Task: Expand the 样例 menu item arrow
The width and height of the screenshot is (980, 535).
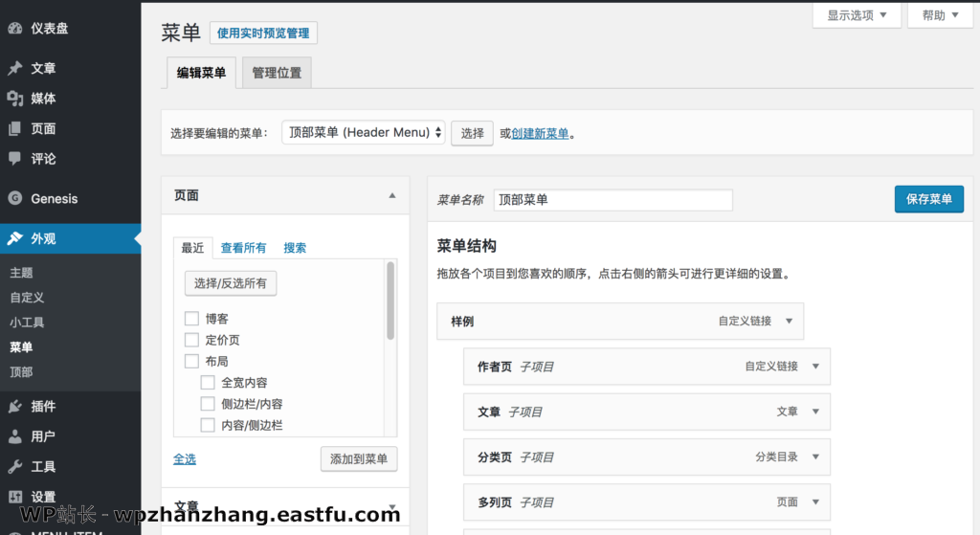Action: (x=789, y=322)
